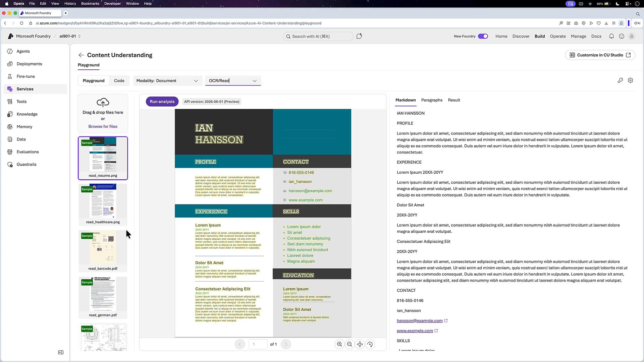Click the back arrow beside Content Understanding
The height and width of the screenshot is (362, 644).
click(x=81, y=55)
